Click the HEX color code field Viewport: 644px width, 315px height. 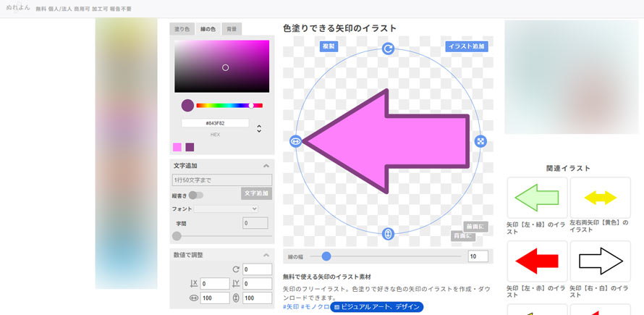[x=215, y=123]
